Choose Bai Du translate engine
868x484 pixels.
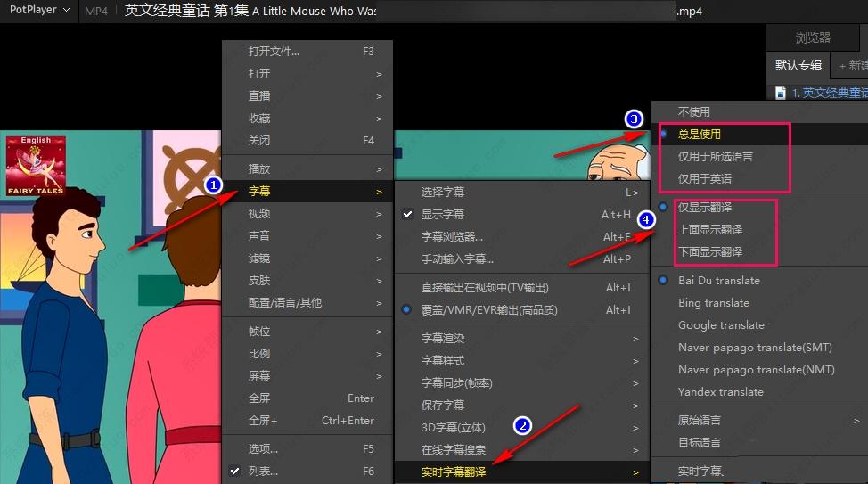tap(760, 280)
